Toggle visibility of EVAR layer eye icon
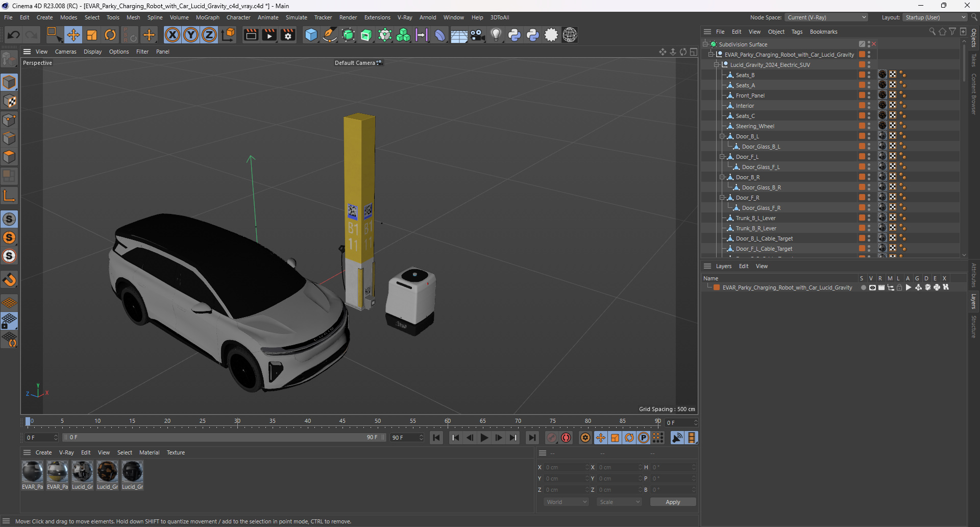Screen dimensions: 980x527 pyautogui.click(x=872, y=288)
